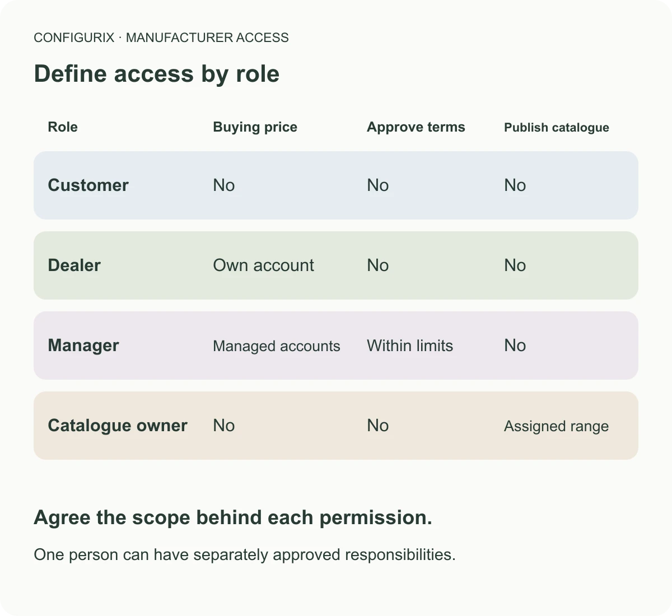Select the Dealer role label
The width and height of the screenshot is (672, 616).
(x=74, y=265)
